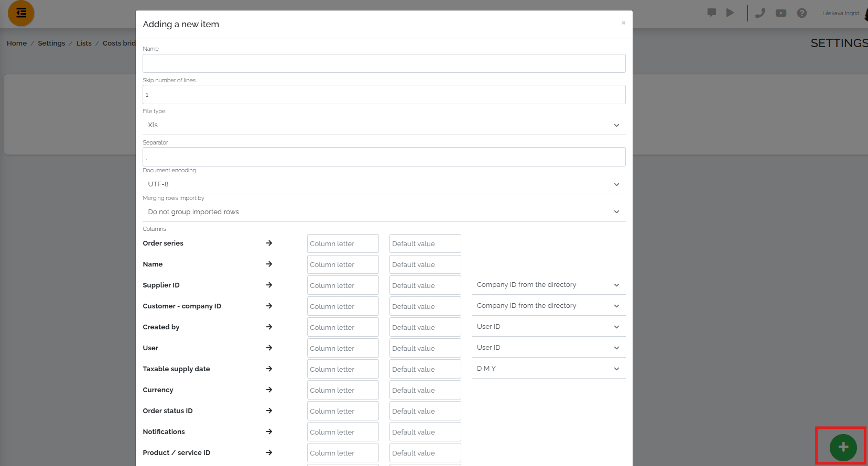Screen dimensions: 868x466
Task: Click the Name input field at top
Action: click(x=384, y=63)
